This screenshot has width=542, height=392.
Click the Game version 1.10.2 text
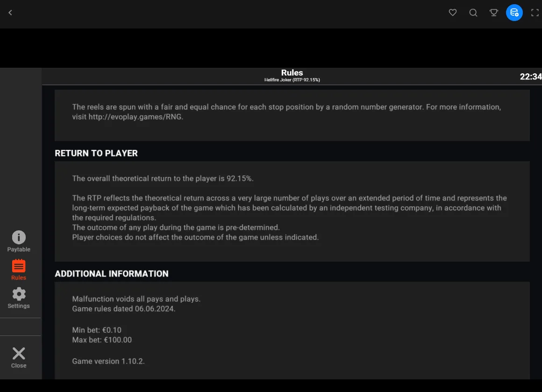click(x=108, y=361)
